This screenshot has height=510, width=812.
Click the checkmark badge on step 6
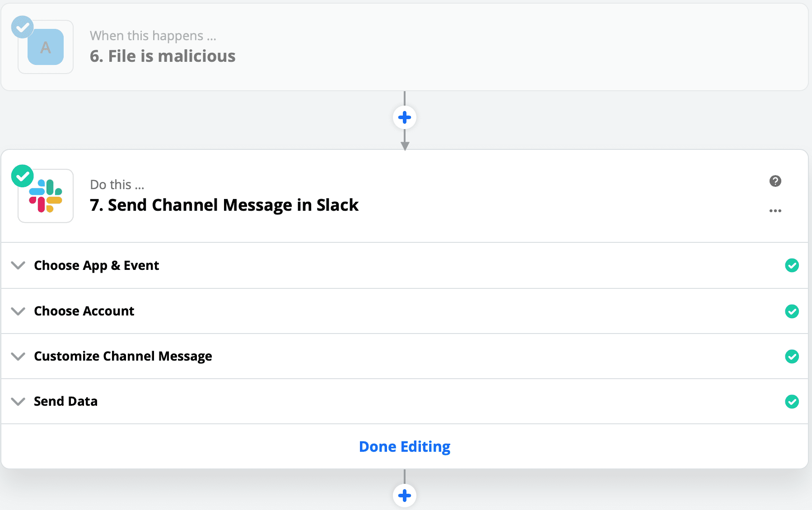[x=22, y=27]
